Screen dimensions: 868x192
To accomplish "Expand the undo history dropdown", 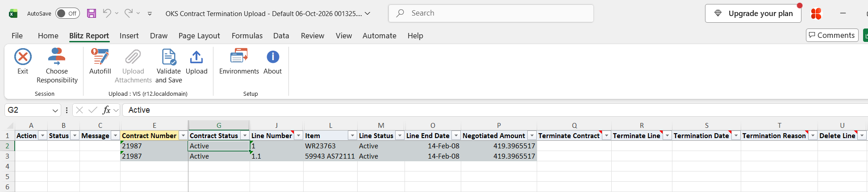I will (117, 13).
